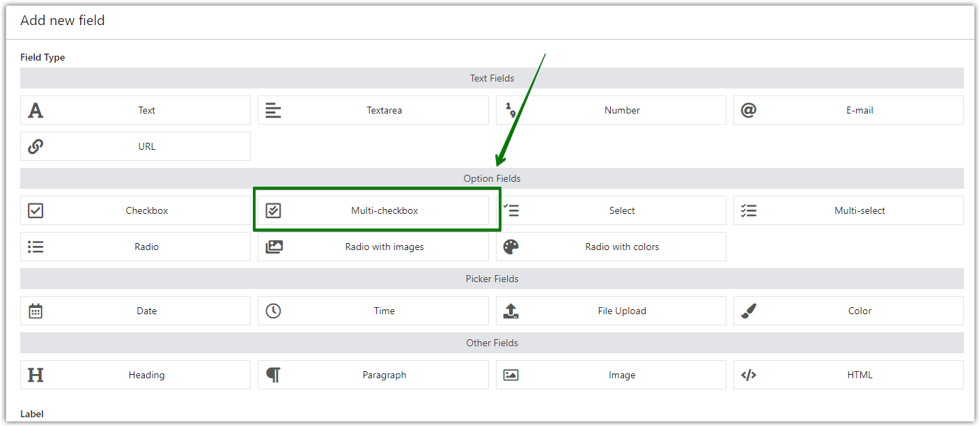Choose the File Upload icon

511,311
